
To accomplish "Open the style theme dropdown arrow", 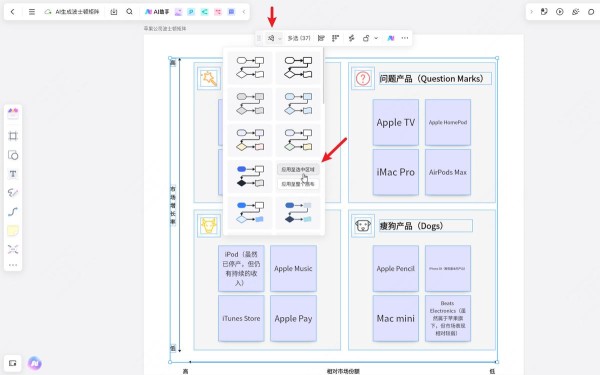I will pyautogui.click(x=280, y=38).
